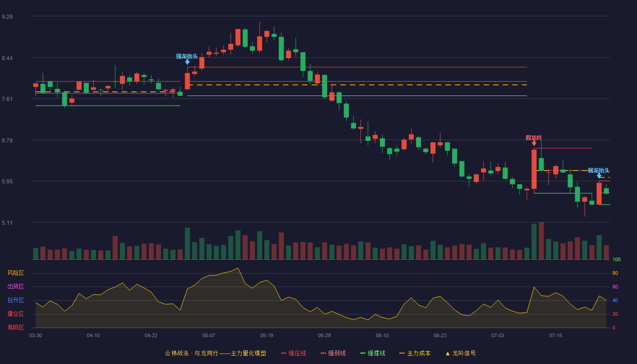The image size is (637, 364).
Task: Select the 风险区 zone label
Action: [15, 273]
